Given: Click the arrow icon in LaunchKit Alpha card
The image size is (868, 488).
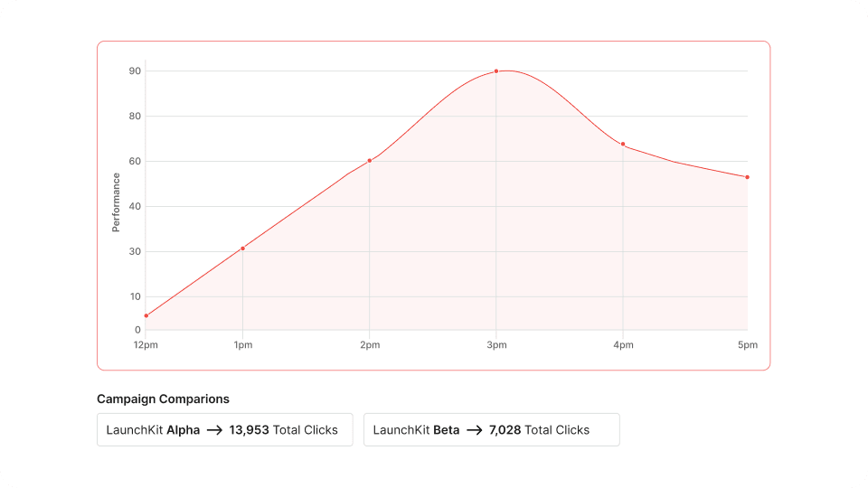Looking at the screenshot, I should point(215,430).
